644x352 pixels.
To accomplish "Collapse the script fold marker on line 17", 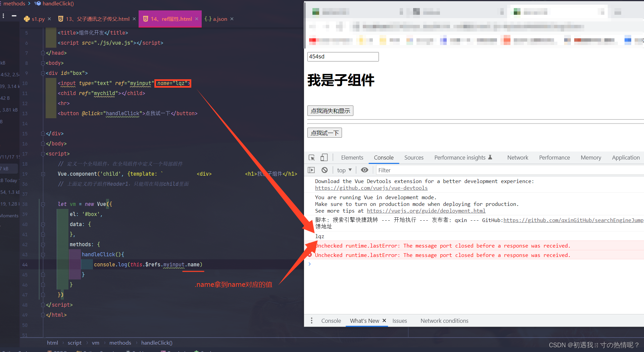I will pyautogui.click(x=43, y=153).
